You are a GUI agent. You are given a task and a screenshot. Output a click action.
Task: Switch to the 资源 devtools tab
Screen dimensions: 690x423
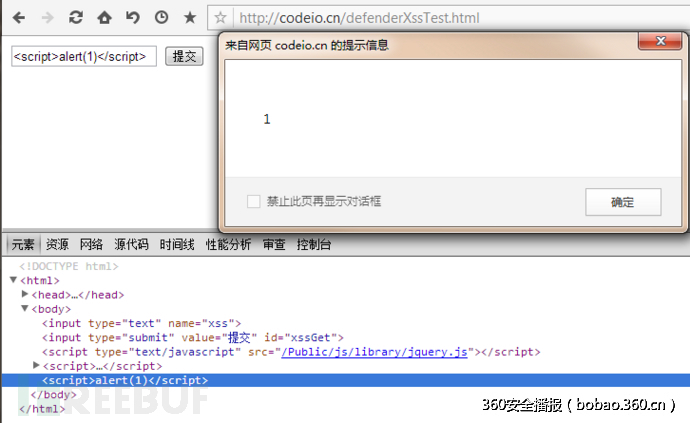tap(57, 244)
